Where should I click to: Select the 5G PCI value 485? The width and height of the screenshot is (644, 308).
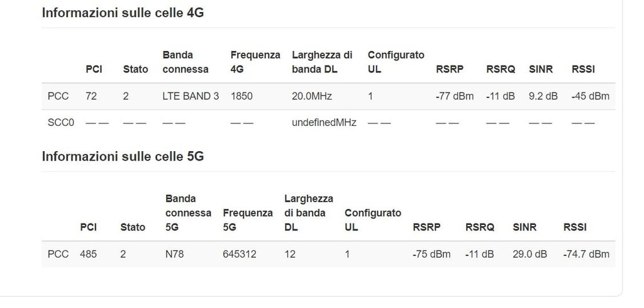click(x=88, y=254)
